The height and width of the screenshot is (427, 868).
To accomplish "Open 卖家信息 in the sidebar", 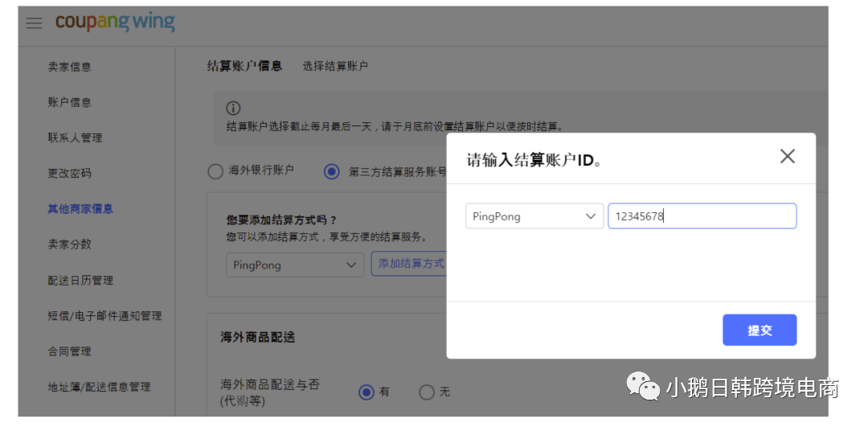I will (x=70, y=67).
